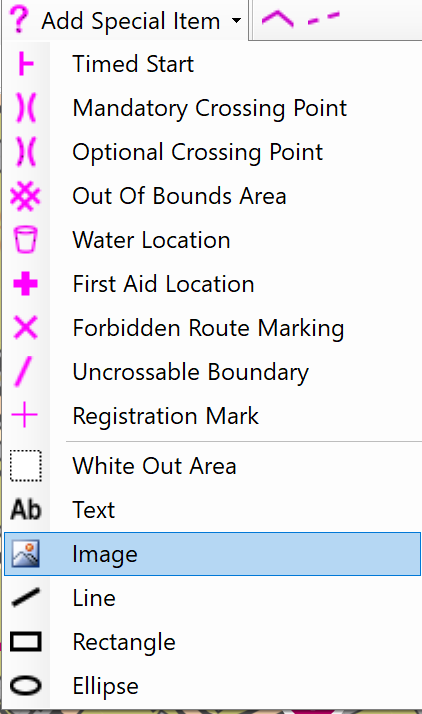
Task: Click the magenta dashed gap toolbar icon
Action: pyautogui.click(x=324, y=19)
